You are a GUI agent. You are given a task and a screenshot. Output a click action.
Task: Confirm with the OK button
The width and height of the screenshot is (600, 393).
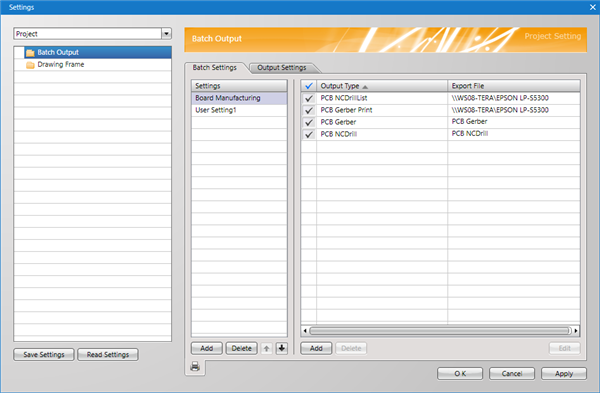pyautogui.click(x=460, y=373)
